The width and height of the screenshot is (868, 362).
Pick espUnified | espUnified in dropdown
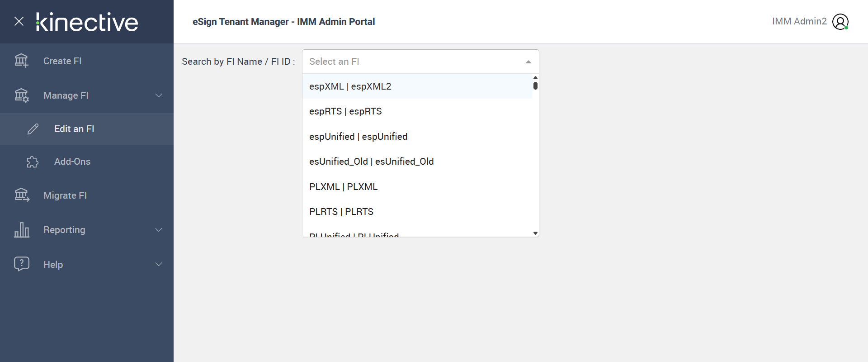pyautogui.click(x=358, y=137)
